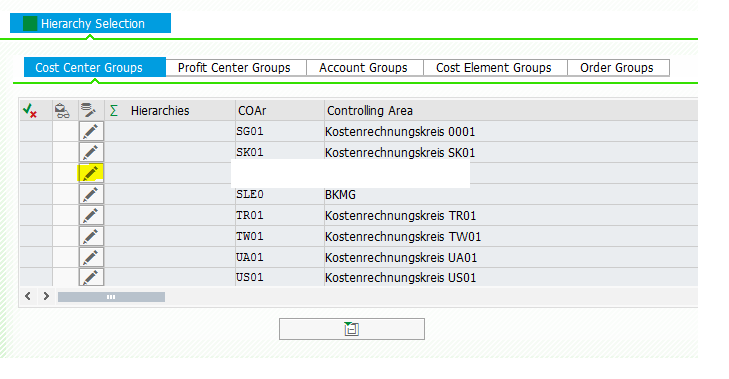Toggle selection cell for TW01 row
This screenshot has width=729, height=379.
[36, 236]
